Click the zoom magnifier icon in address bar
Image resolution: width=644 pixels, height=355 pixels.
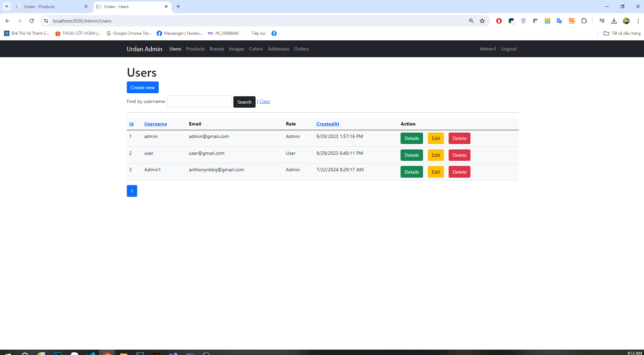coord(471,21)
